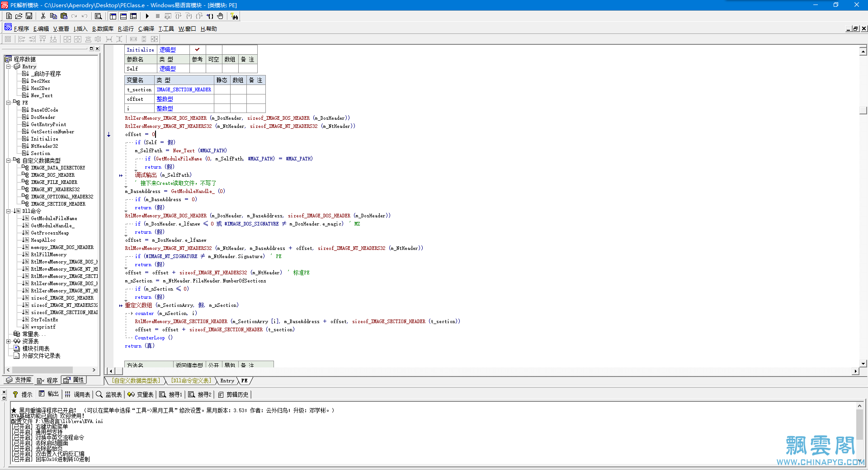This screenshot has height=470, width=868.
Task: Click the binoculars help search icon
Action: coord(234,16)
